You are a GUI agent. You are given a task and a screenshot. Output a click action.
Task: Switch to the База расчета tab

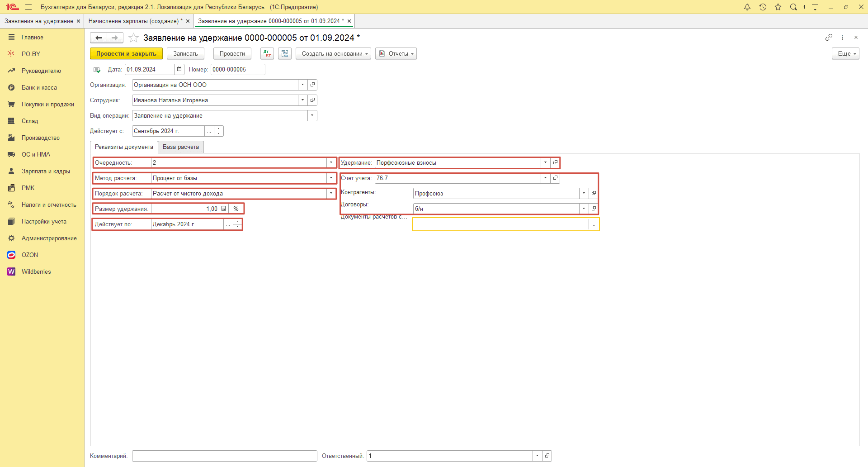point(181,147)
